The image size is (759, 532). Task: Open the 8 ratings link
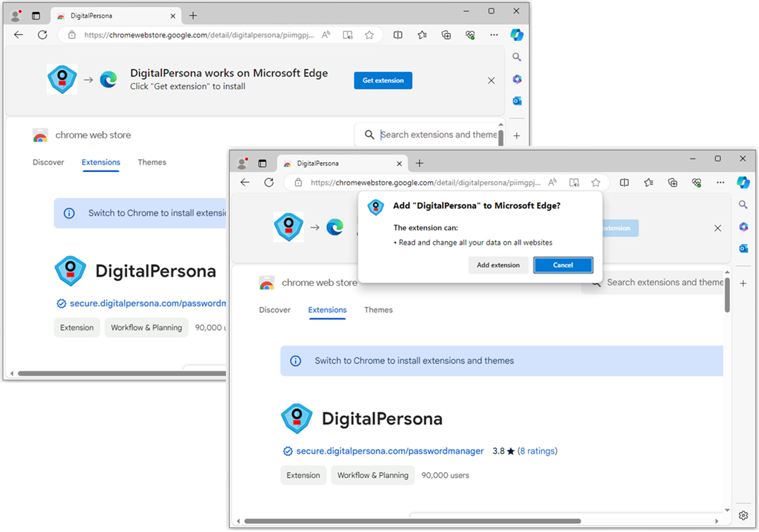tap(538, 451)
